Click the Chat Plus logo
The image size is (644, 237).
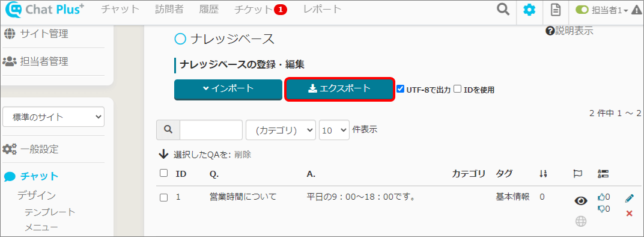point(45,9)
